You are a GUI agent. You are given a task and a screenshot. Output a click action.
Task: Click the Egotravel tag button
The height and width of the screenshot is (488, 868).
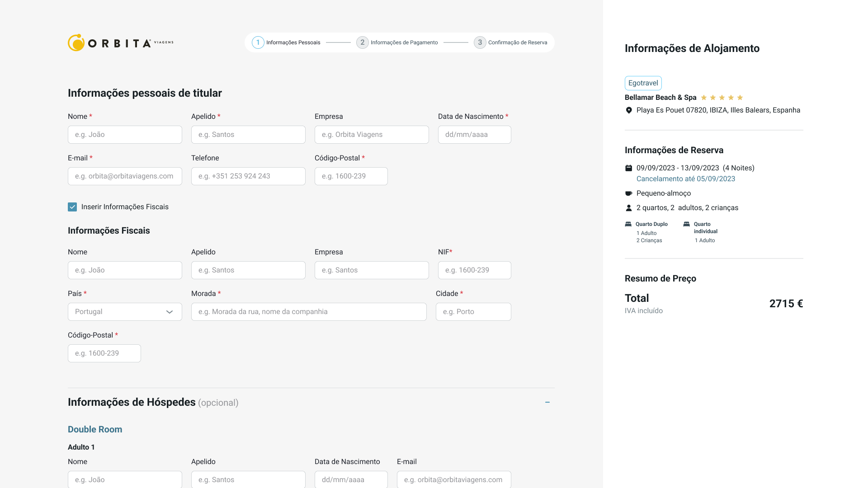coord(643,83)
